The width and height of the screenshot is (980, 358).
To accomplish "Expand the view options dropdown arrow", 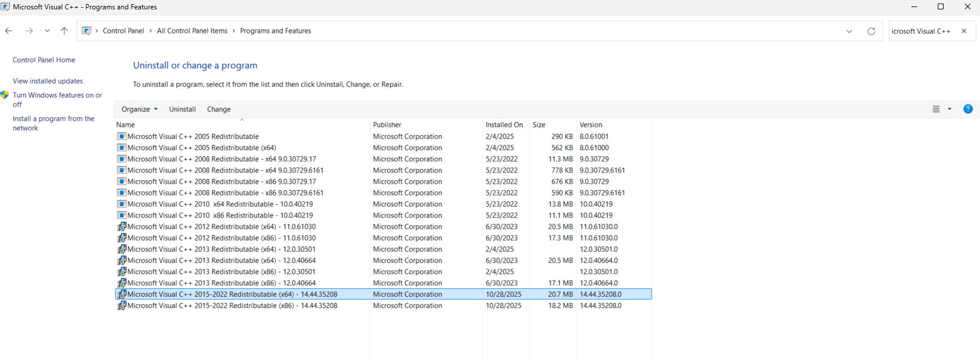I will (949, 109).
